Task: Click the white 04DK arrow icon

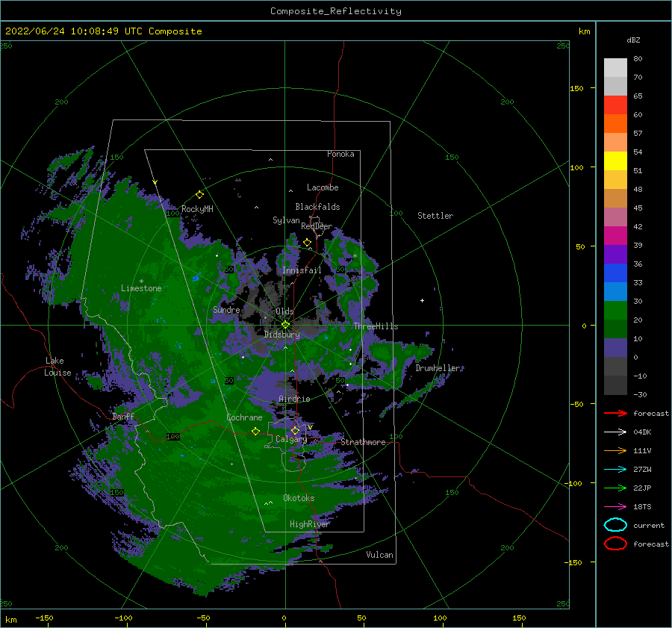Action: tap(615, 432)
